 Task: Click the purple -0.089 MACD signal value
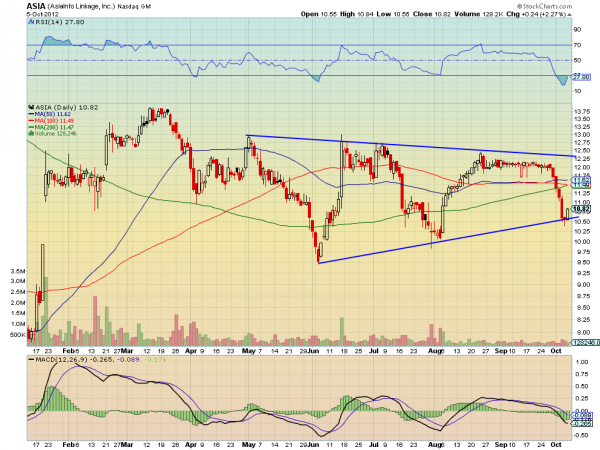pyautogui.click(x=128, y=360)
